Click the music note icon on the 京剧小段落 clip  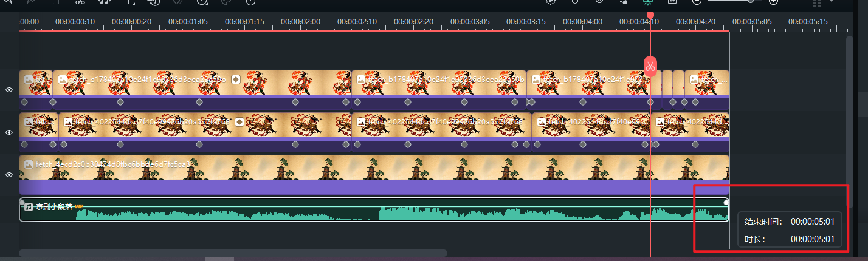pos(28,206)
